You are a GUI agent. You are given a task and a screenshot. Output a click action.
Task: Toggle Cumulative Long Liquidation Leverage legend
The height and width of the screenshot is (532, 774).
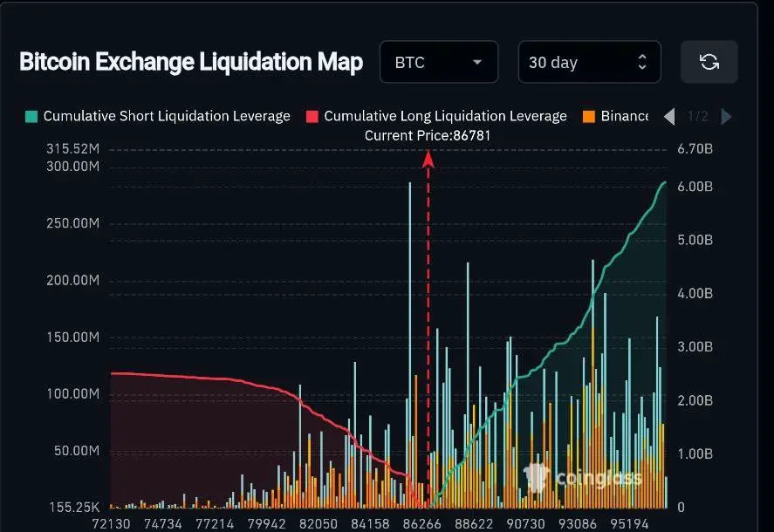tap(436, 117)
